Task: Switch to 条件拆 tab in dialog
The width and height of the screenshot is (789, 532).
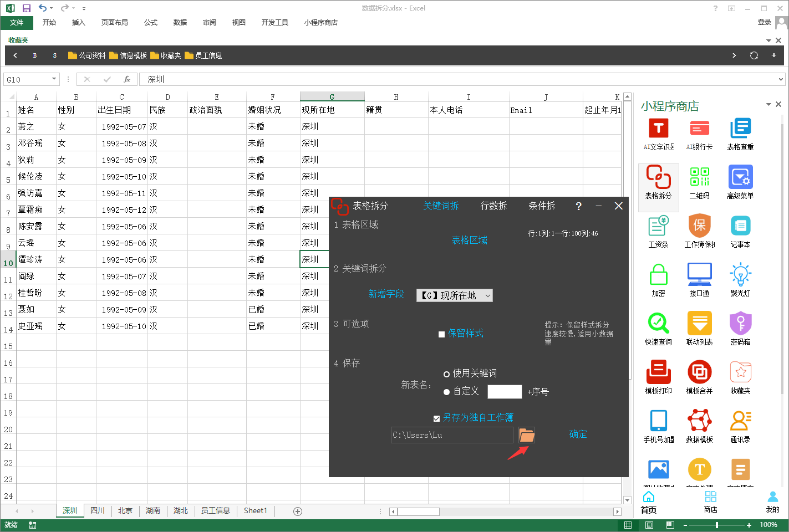Action: (x=542, y=206)
